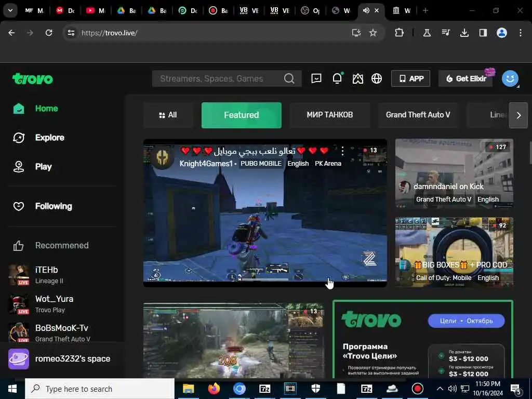
Task: Open Explore in the sidebar
Action: 49,137
